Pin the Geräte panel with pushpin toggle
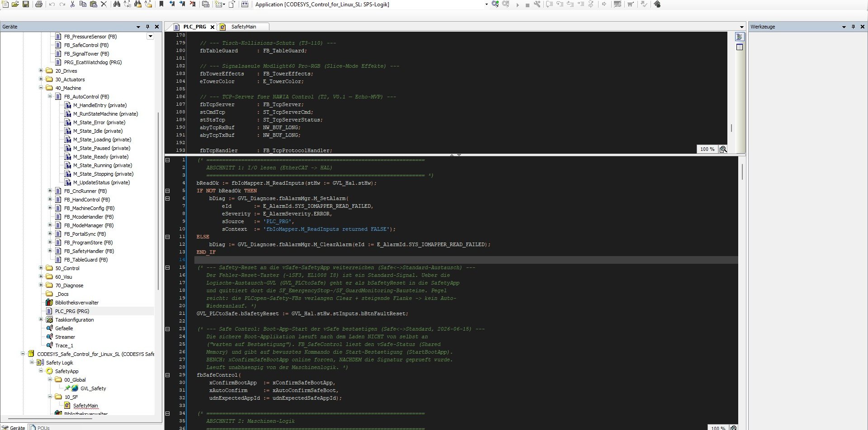 147,27
